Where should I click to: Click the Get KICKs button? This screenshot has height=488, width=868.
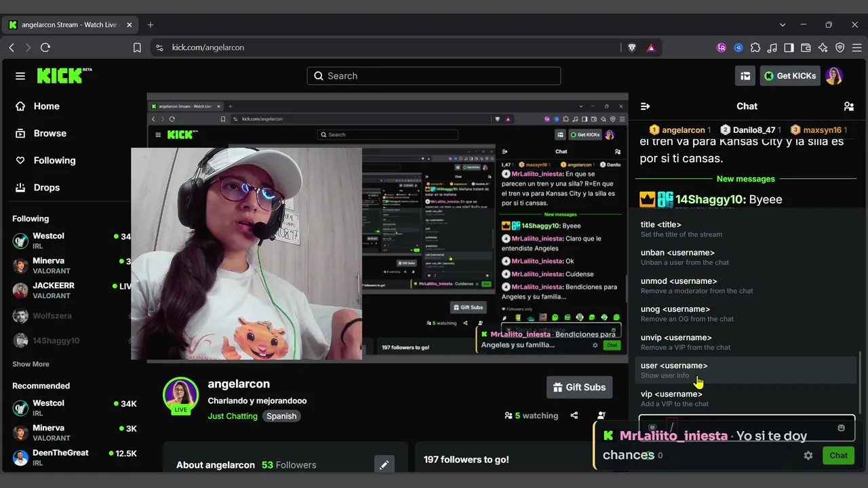(x=790, y=76)
